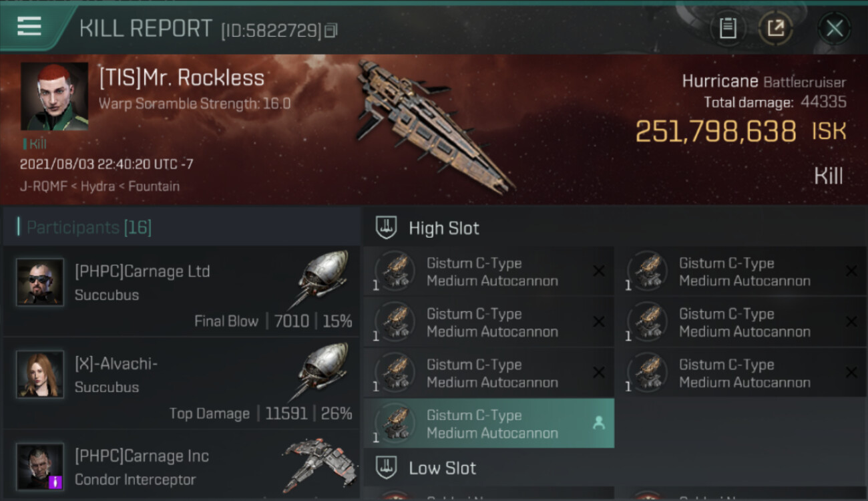Open the hamburger menu icon
The image size is (868, 501).
tap(29, 26)
